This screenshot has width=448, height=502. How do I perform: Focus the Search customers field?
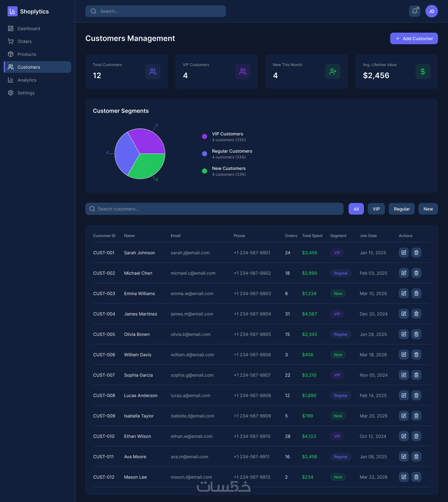pos(214,209)
